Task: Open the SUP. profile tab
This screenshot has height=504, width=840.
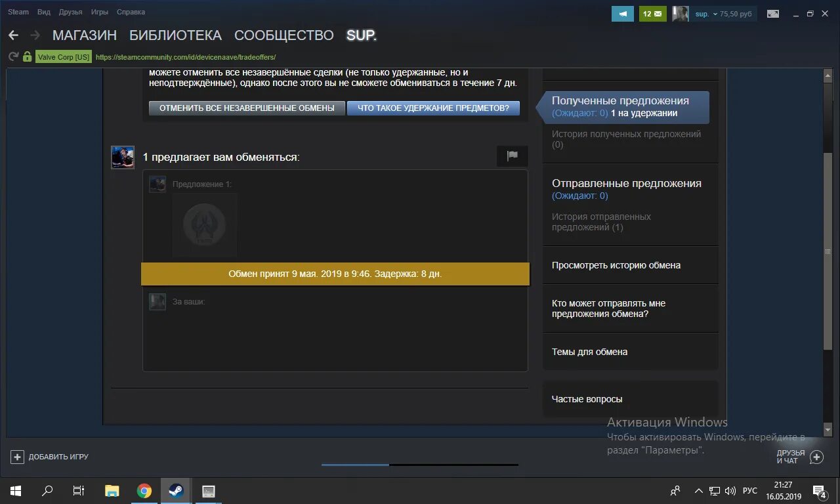Action: point(362,35)
